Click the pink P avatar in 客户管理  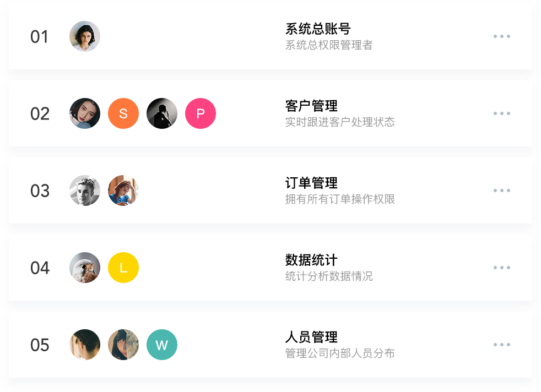pyautogui.click(x=201, y=113)
